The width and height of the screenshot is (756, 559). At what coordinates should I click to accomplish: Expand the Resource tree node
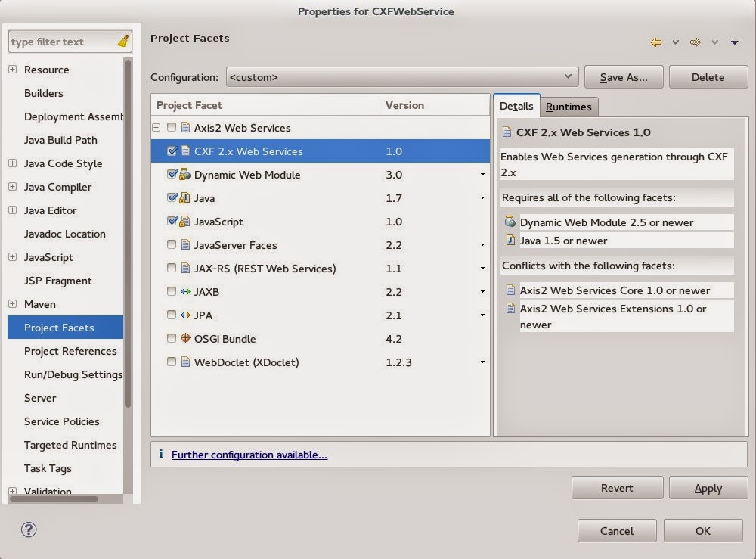13,69
